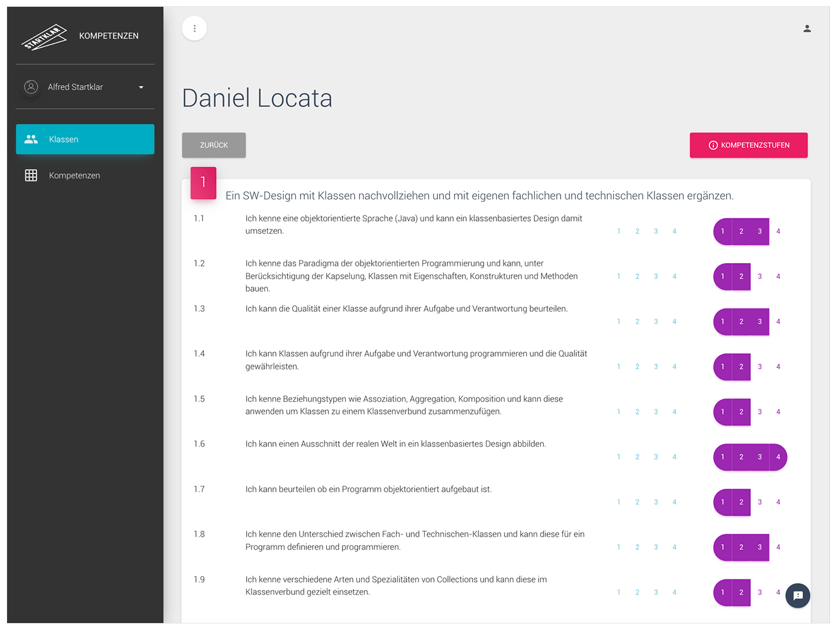This screenshot has height=631, width=840.
Task: Open the chat feedback bubble icon
Action: tap(797, 595)
